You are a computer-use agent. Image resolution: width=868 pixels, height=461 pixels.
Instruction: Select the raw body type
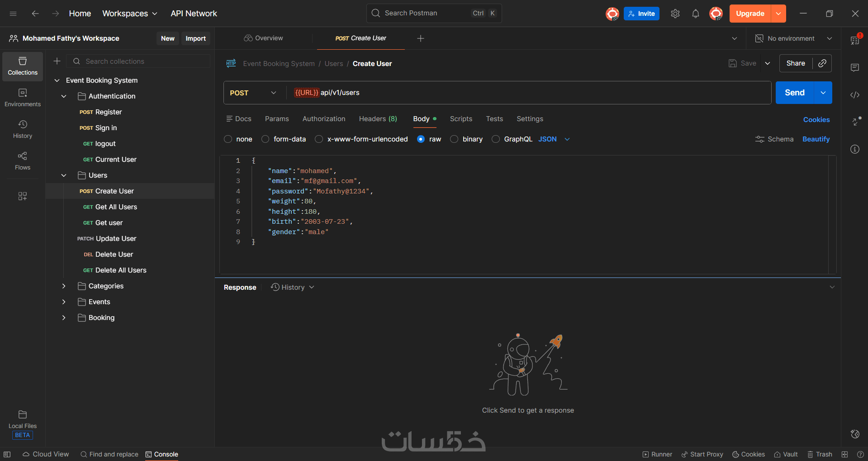pos(421,139)
